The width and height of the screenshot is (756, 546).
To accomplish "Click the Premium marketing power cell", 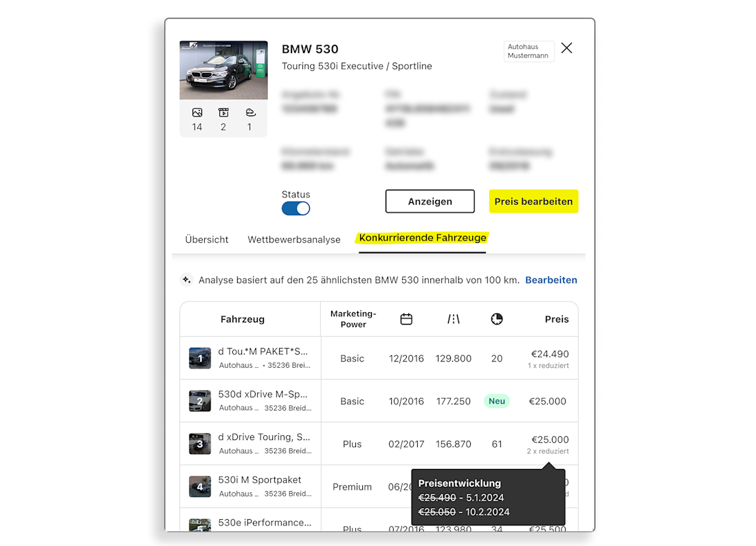I will [352, 487].
